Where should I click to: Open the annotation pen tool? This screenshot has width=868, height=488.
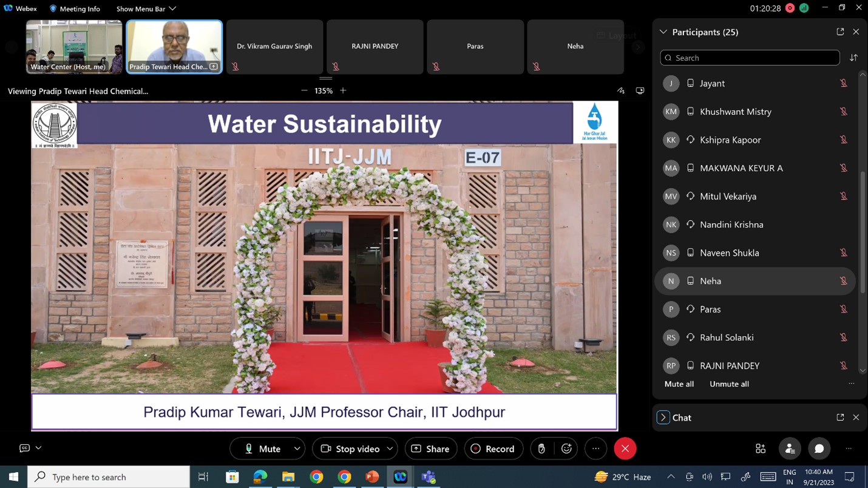coord(620,90)
